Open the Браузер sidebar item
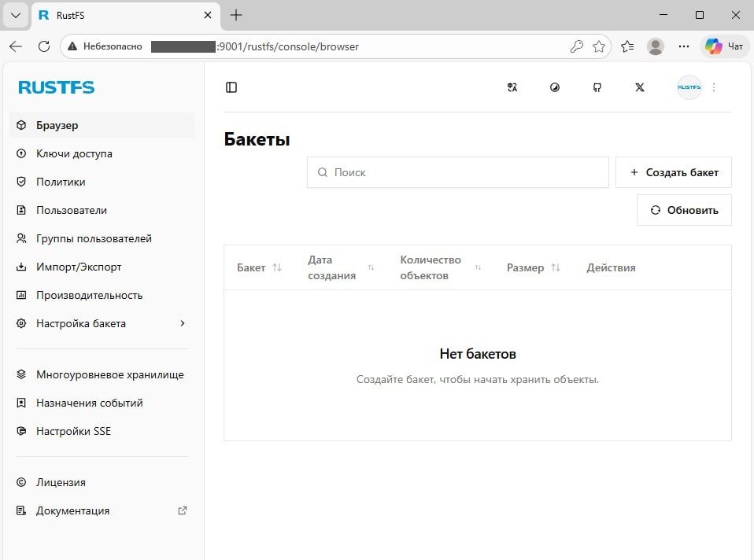Screen dimensions: 754x560 click(102, 125)
